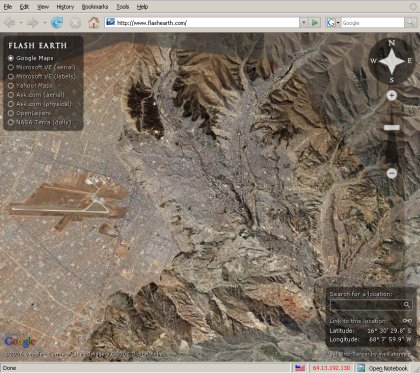Click the compass rose on the map
The height and width of the screenshot is (373, 420).
tap(392, 61)
